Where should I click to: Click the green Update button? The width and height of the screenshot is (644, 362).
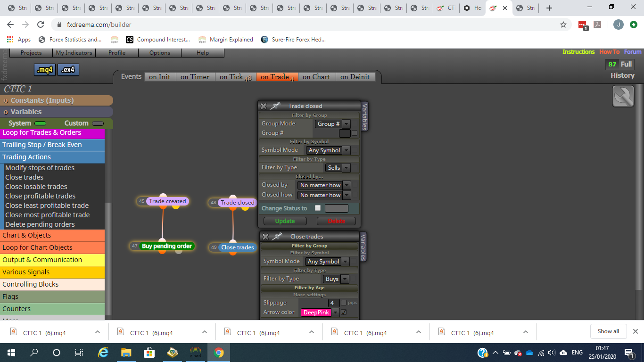[285, 221]
